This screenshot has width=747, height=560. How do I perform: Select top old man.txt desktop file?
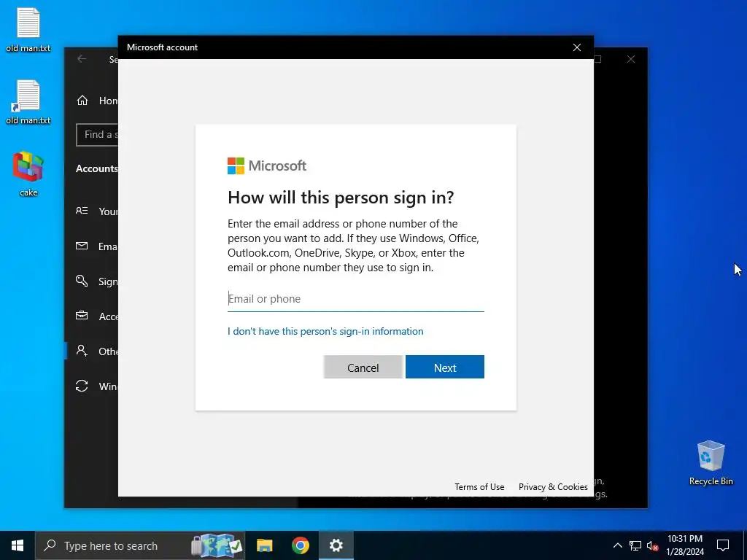(28, 29)
